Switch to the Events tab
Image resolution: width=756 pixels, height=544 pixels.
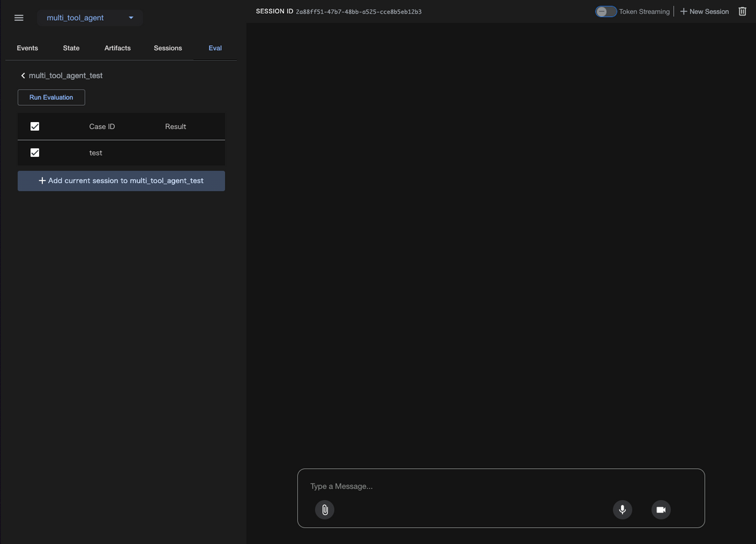(27, 48)
